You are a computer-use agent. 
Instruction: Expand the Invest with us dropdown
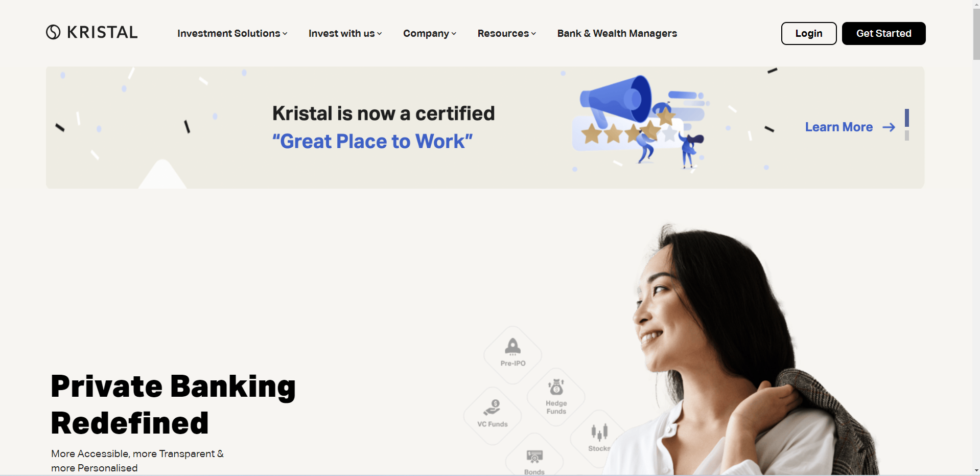pyautogui.click(x=345, y=33)
